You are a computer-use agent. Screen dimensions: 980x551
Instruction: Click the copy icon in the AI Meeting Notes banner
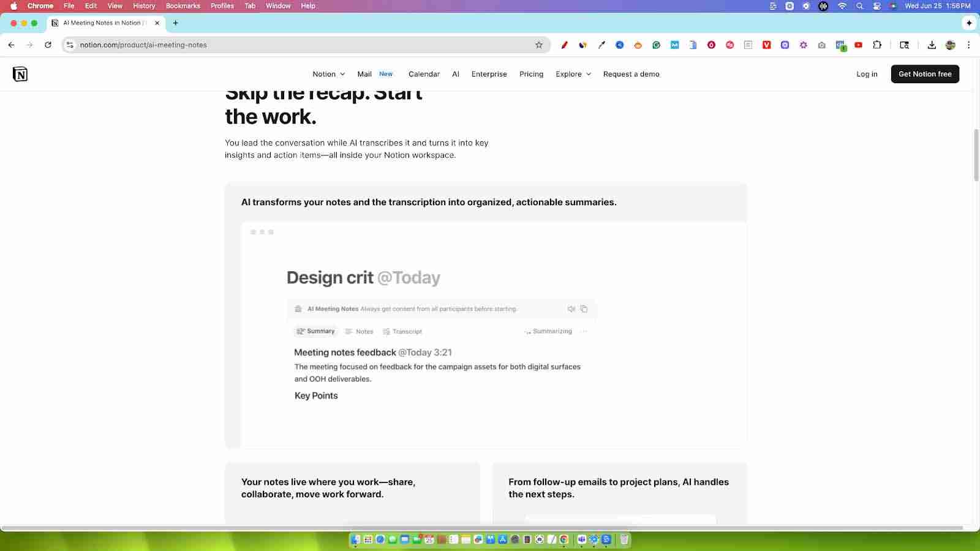coord(584,309)
